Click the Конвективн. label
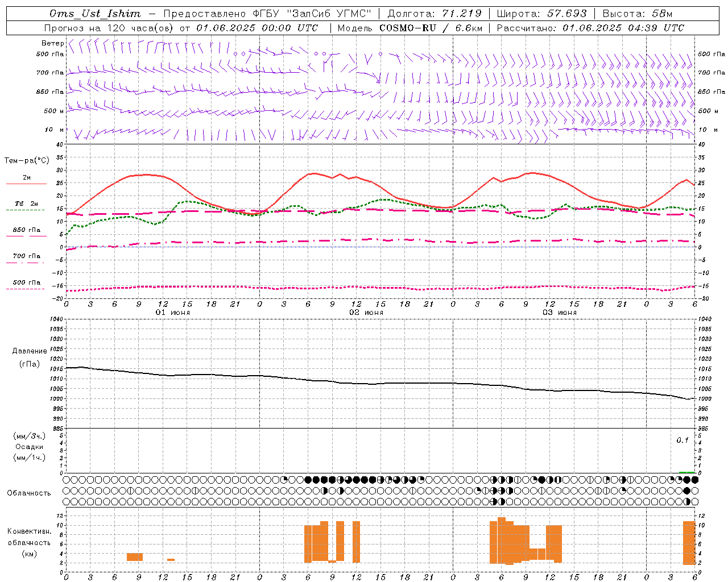This screenshot has width=728, height=582. click(30, 531)
